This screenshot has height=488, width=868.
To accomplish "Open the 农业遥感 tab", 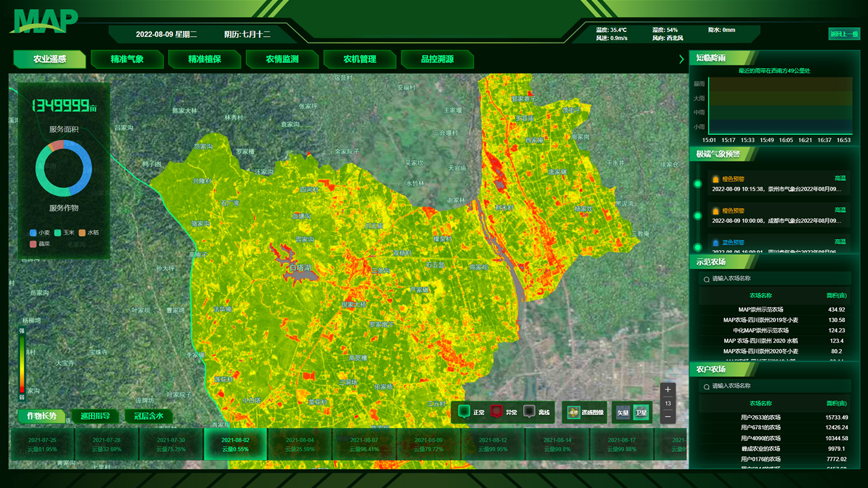I will (49, 59).
